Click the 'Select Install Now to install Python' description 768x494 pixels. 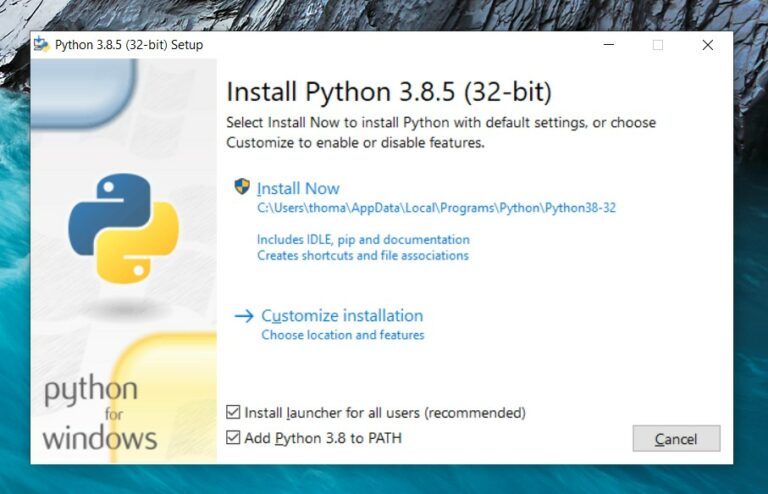[441, 132]
